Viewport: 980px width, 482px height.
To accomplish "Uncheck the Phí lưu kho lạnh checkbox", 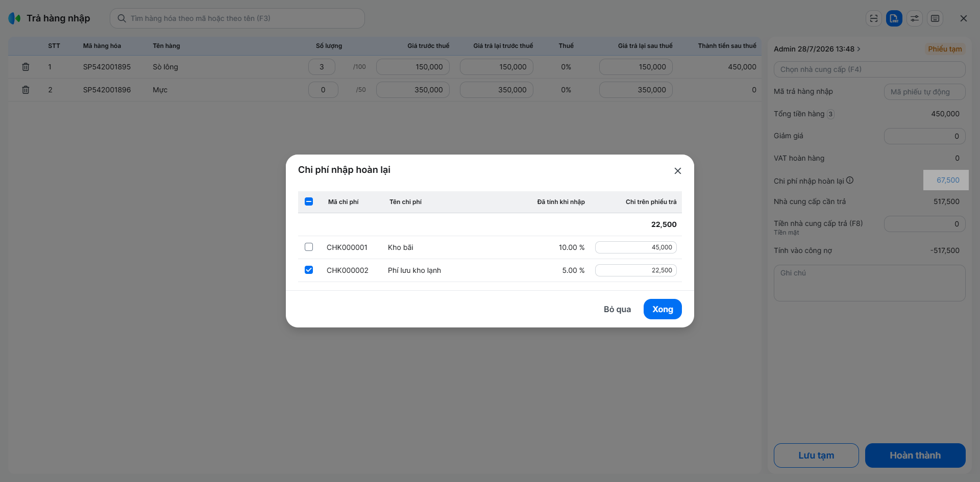I will pyautogui.click(x=309, y=270).
